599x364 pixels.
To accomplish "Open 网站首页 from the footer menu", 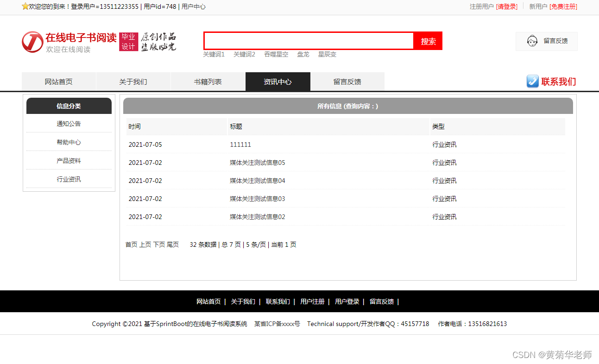I will (x=208, y=301).
